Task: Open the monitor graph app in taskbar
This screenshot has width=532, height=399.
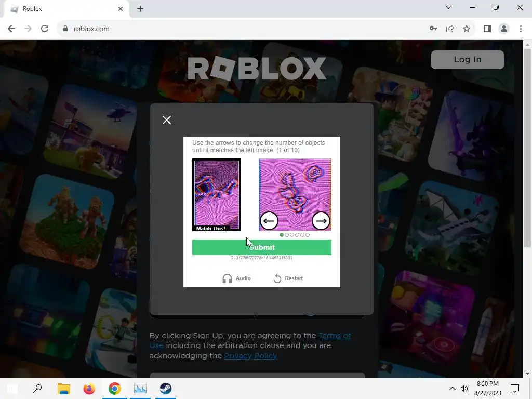Action: tap(140, 389)
